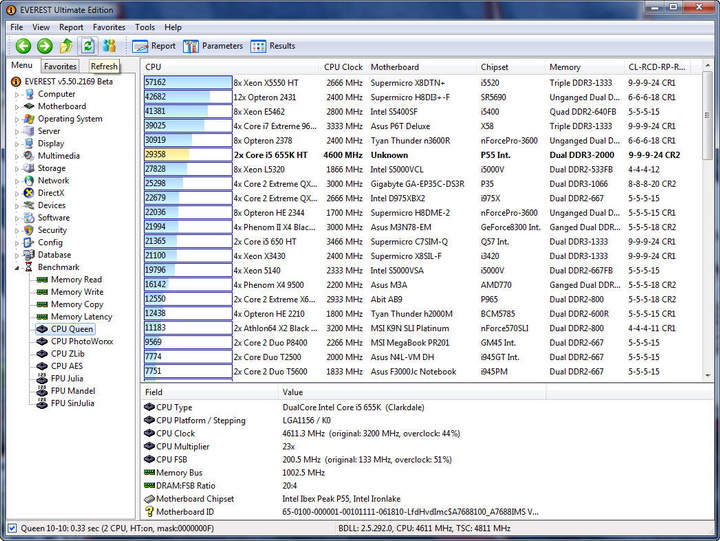The image size is (720, 541).
Task: Select the Devices tree icon
Action: (x=29, y=206)
